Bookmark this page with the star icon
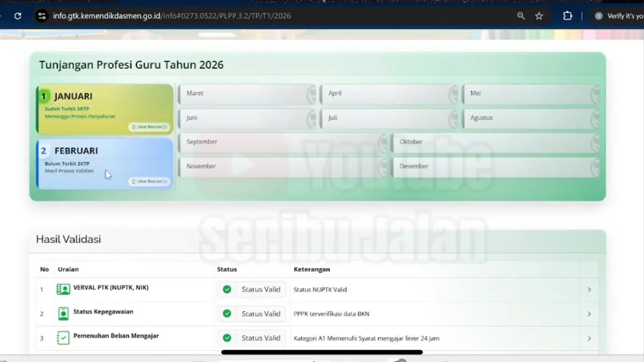The image size is (644, 362). (x=539, y=16)
